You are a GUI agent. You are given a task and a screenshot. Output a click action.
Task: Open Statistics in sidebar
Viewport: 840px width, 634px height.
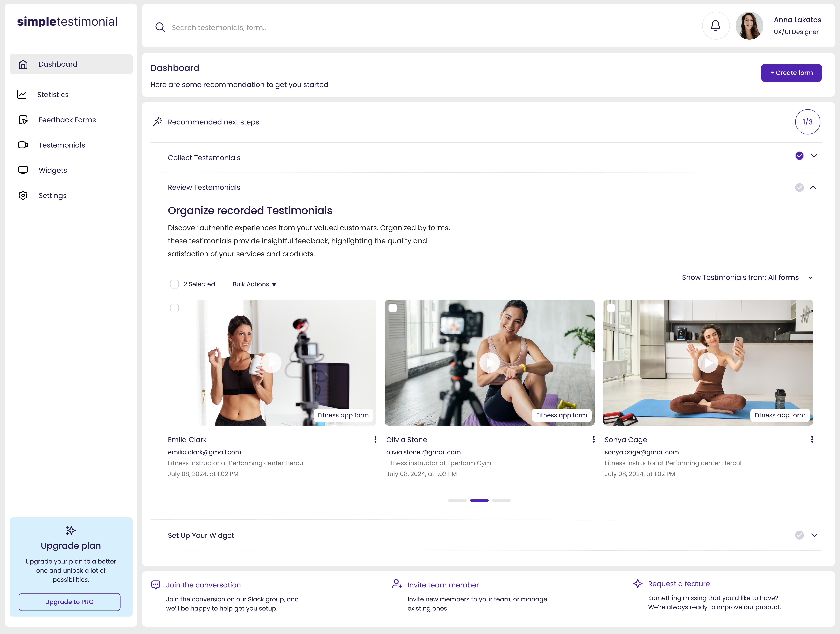(53, 95)
